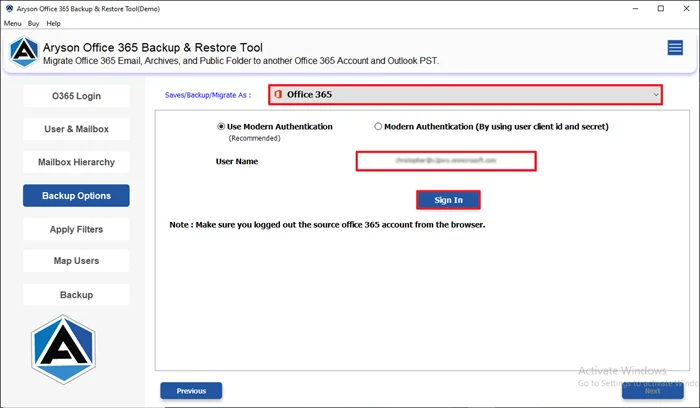Click the large Aryson logo in sidebar

(63, 350)
